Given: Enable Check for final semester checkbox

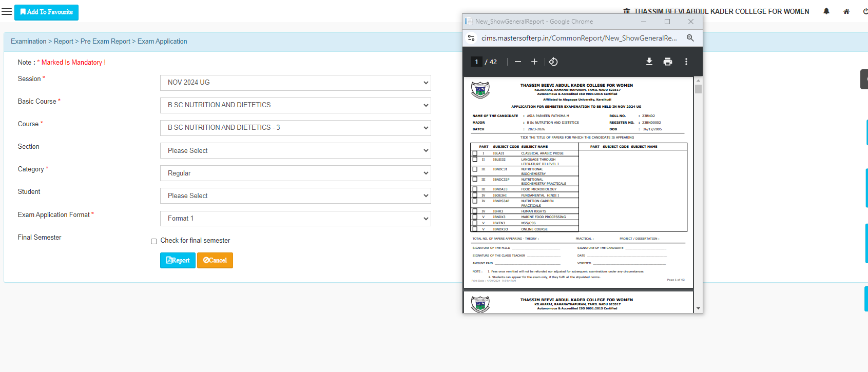Looking at the screenshot, I should [153, 241].
